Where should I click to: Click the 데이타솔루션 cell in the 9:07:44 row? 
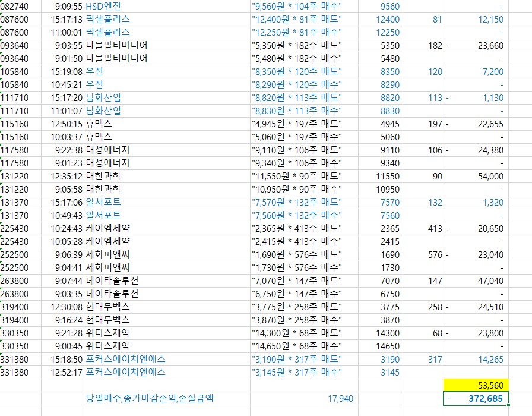[167, 281]
